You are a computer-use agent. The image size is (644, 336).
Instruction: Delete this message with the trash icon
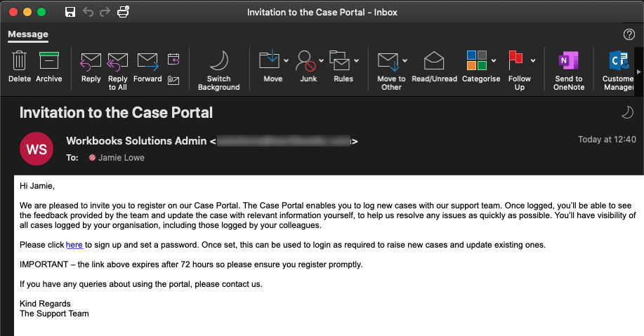(19, 67)
